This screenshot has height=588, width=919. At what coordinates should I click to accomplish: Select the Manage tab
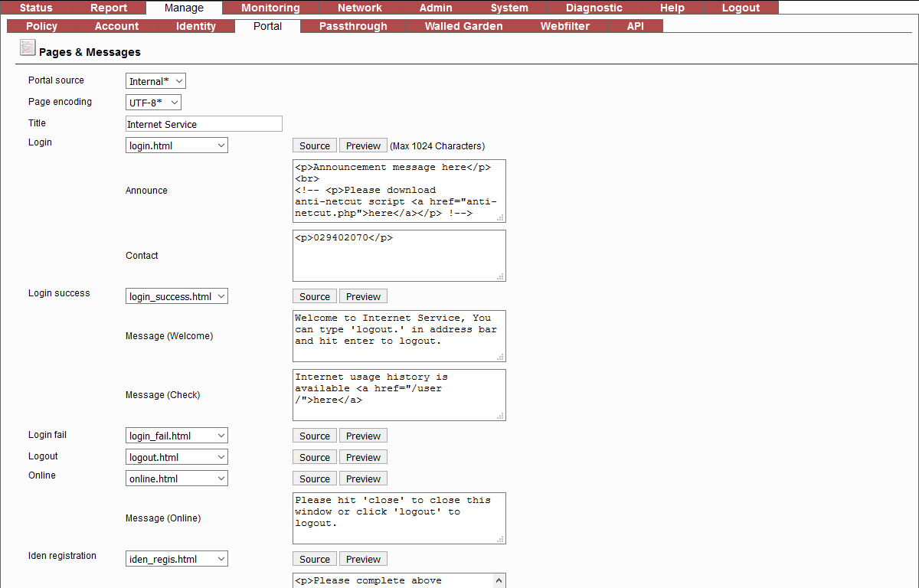184,8
